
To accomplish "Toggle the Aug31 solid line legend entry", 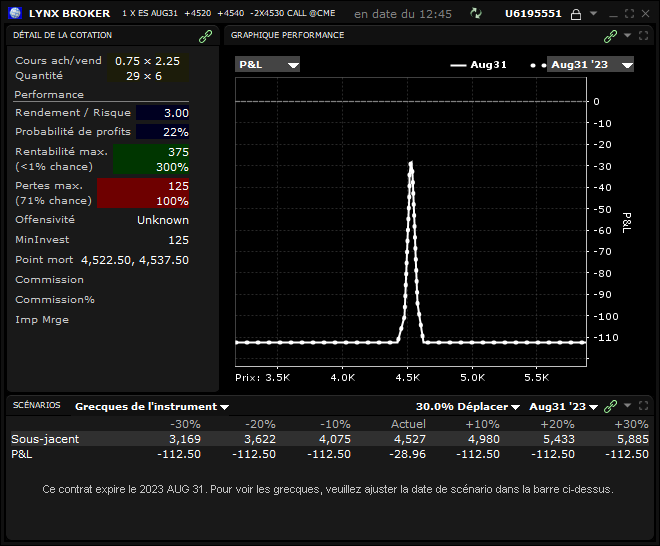I will [479, 64].
